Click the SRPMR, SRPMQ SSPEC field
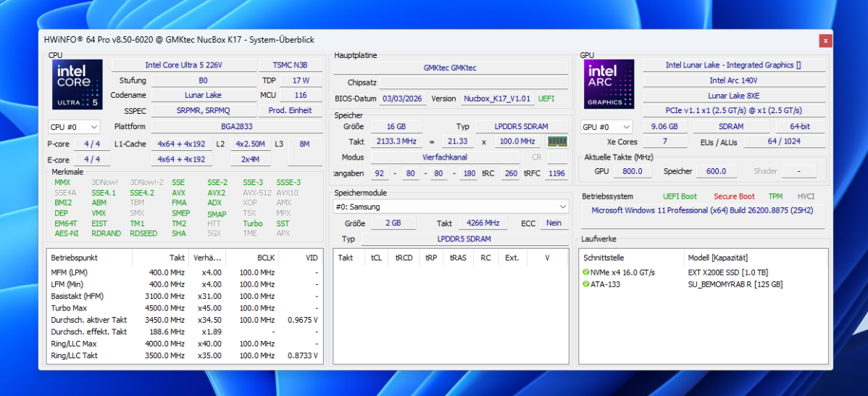The image size is (868, 396). click(203, 110)
